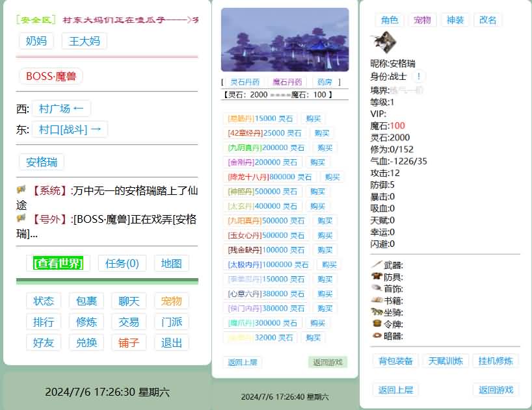Click the 令牌 token slot icon
The width and height of the screenshot is (532, 410).
point(377,324)
